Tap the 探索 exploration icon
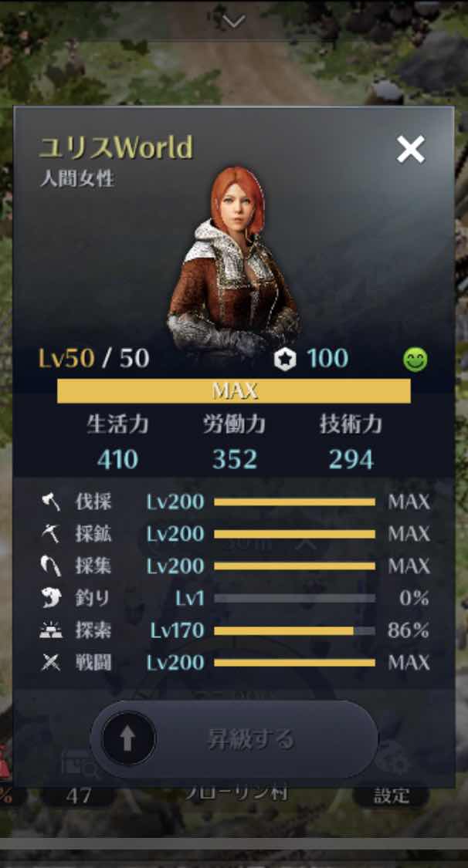Viewport: 468px width, 868px height. coord(51,630)
